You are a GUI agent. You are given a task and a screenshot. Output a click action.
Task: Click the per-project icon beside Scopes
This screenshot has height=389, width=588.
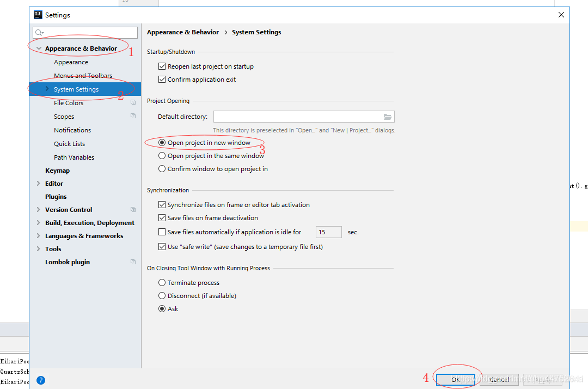(133, 116)
